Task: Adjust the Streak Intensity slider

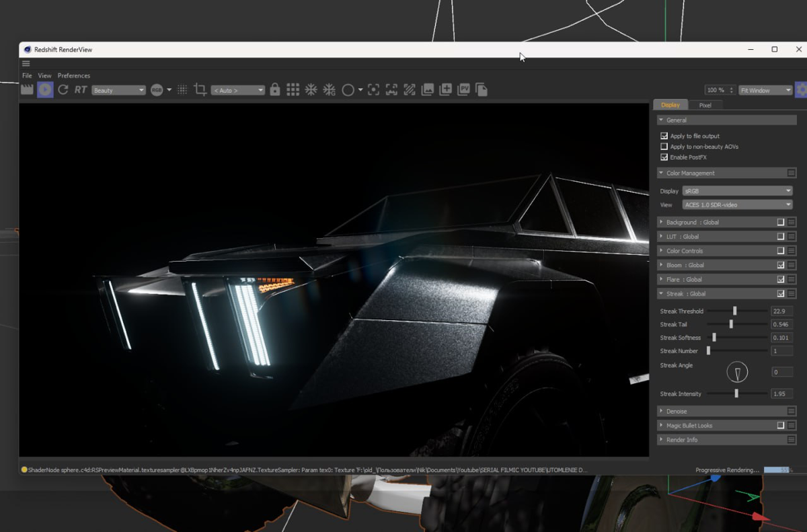Action: coord(736,393)
